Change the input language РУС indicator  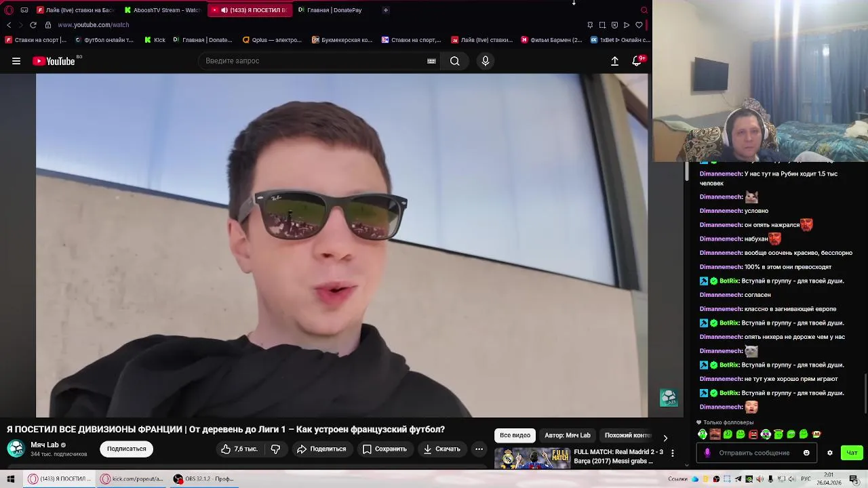(807, 479)
